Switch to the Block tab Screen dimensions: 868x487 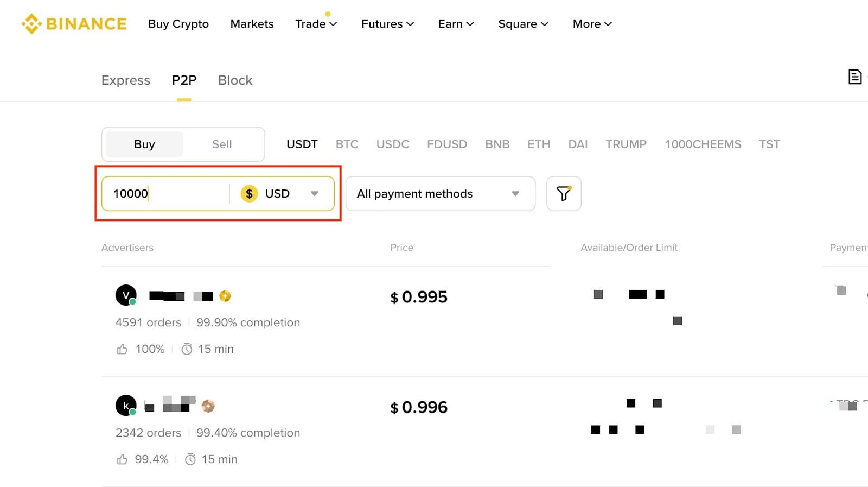[x=235, y=80]
